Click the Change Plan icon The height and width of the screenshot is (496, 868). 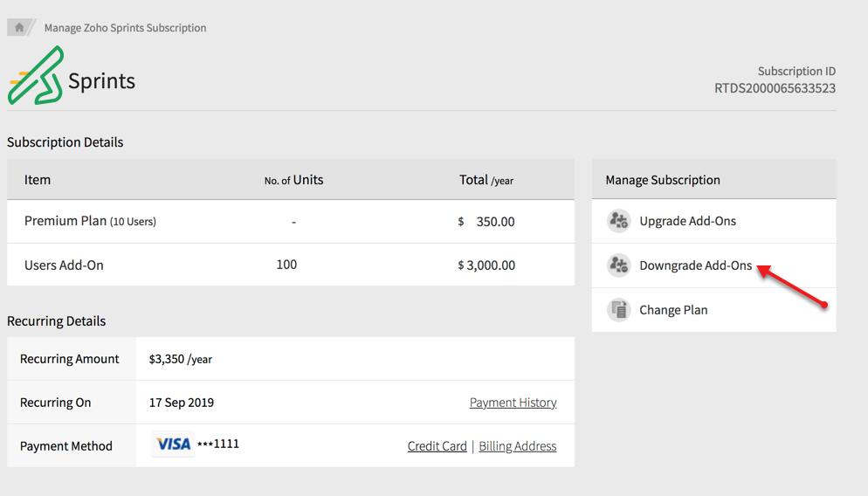pos(619,310)
